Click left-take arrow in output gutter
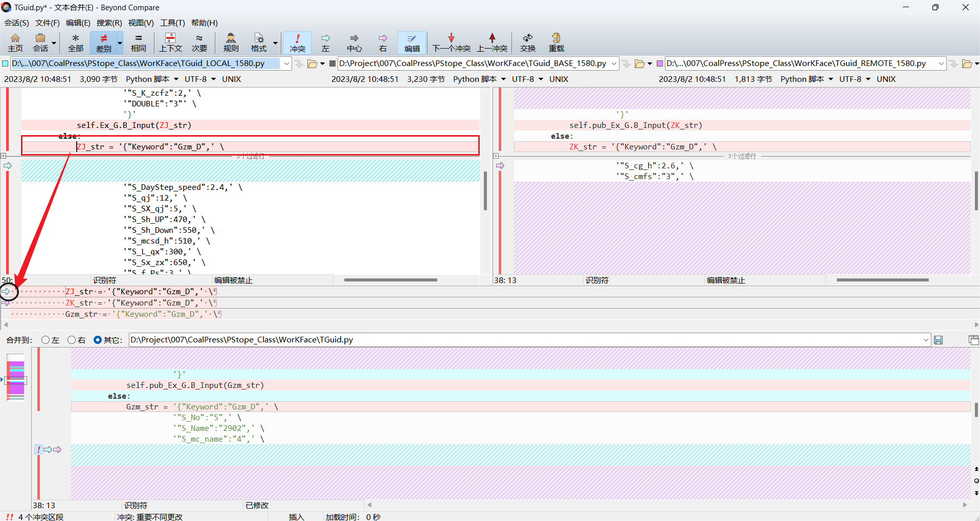Image resolution: width=980 pixels, height=521 pixels. tap(48, 449)
